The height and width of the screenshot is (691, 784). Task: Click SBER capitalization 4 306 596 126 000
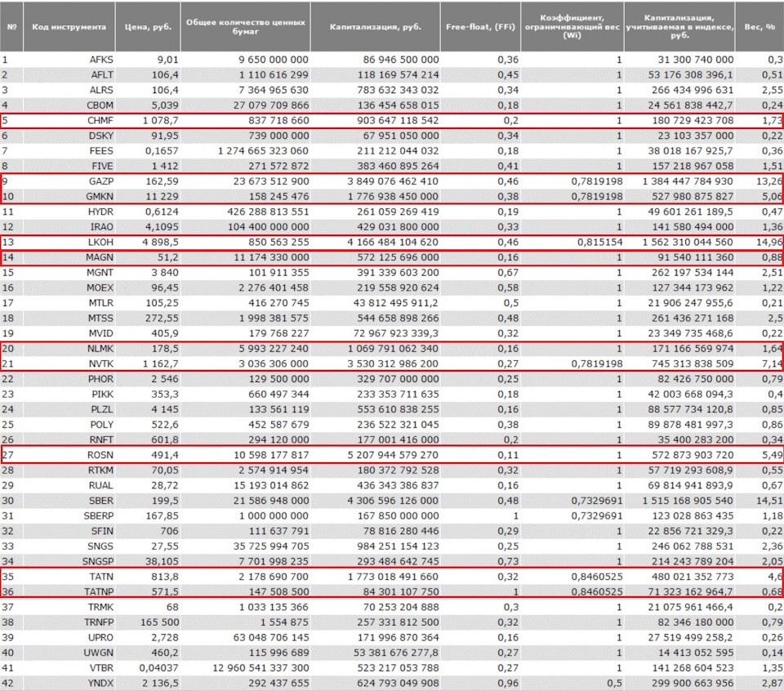[x=393, y=501]
